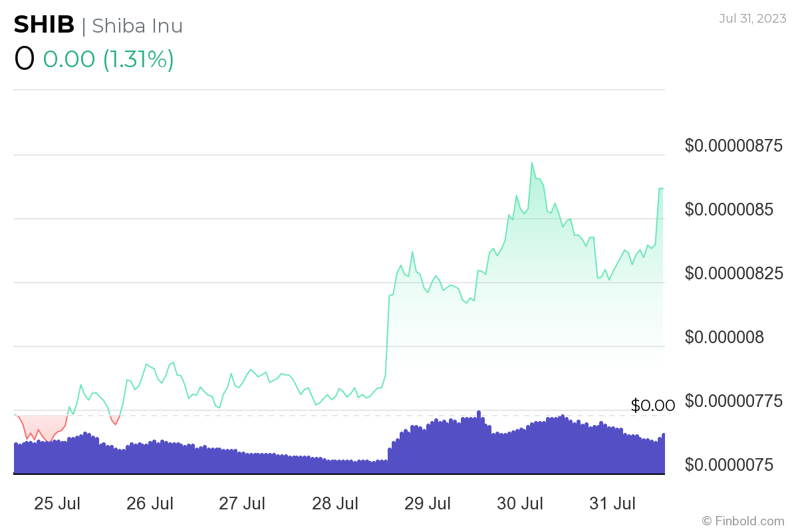Click the $0.00000775 price axis label
The height and width of the screenshot is (532, 798).
pos(733,402)
